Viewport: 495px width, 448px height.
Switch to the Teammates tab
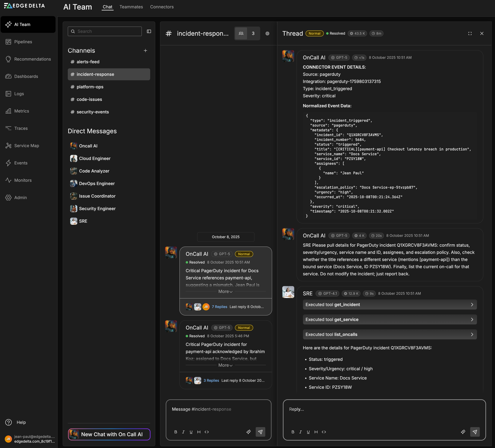point(131,7)
